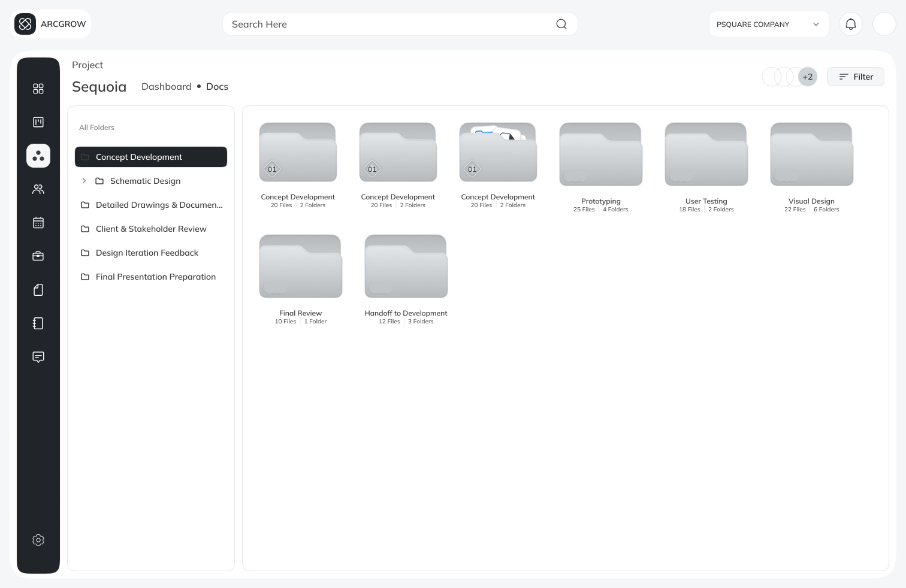The image size is (906, 588).
Task: Open the notebook icon in sidebar
Action: click(38, 323)
